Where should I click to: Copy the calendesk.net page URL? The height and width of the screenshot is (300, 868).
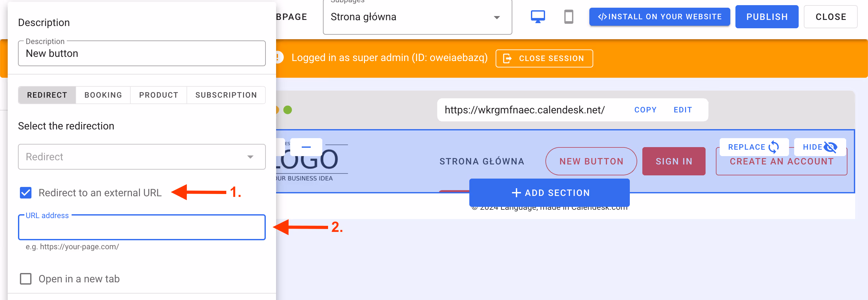645,110
